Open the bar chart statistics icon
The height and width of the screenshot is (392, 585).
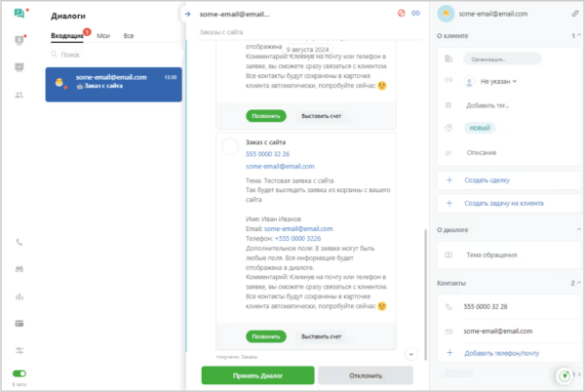pos(19,296)
